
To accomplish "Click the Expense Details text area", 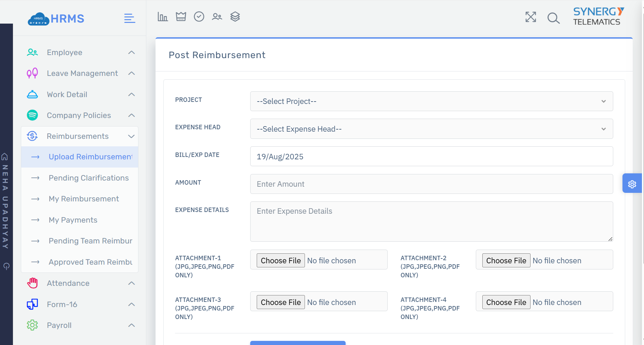I will coord(431,222).
